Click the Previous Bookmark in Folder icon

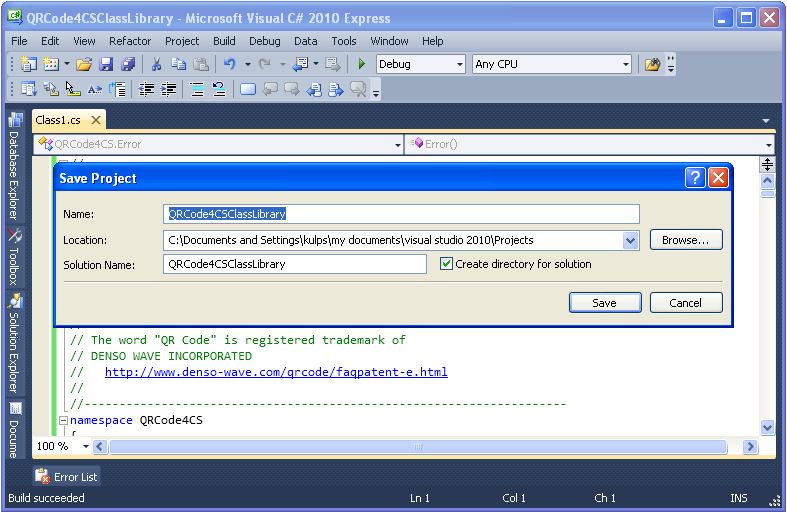(x=314, y=89)
